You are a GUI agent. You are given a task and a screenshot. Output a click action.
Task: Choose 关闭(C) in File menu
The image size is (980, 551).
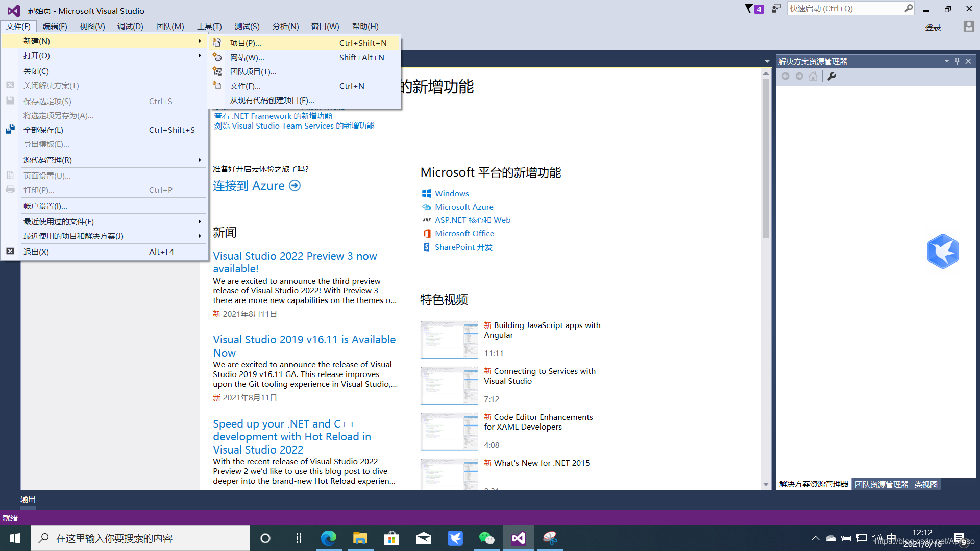tap(105, 71)
